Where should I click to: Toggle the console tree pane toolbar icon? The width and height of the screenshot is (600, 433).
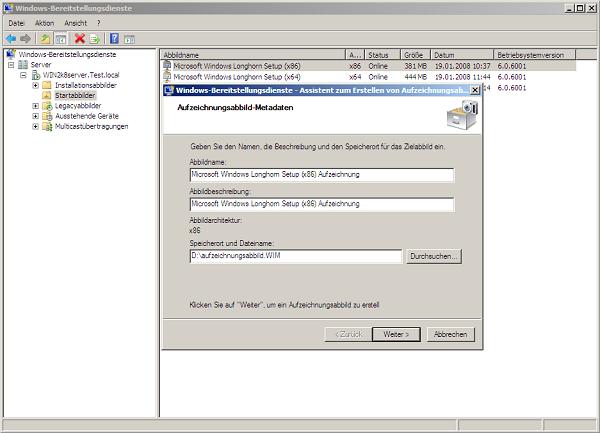[x=60, y=39]
